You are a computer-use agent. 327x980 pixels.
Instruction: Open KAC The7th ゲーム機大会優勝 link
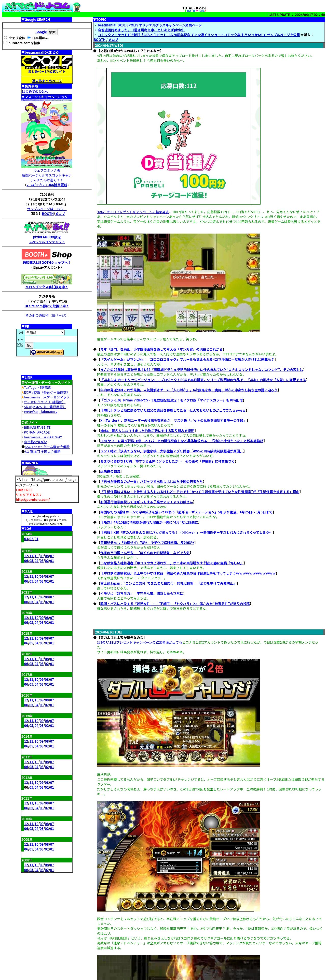47,447
